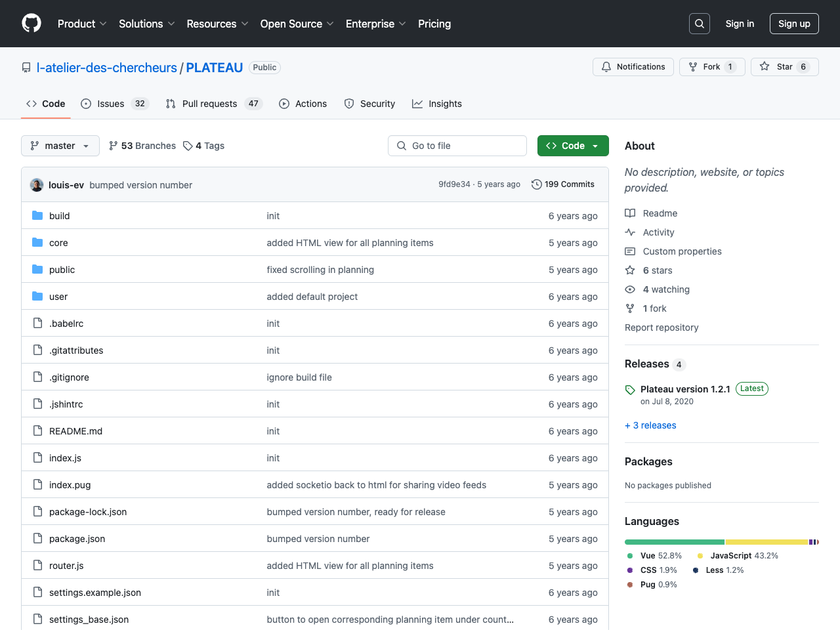Viewport: 840px width, 630px height.
Task: Switch to the Pull requests tab
Action: [x=214, y=104]
